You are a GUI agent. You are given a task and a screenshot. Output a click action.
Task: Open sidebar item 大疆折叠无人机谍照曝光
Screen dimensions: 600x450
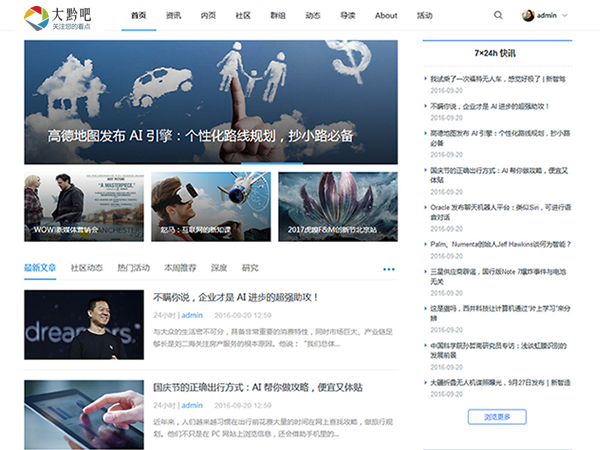(x=500, y=383)
